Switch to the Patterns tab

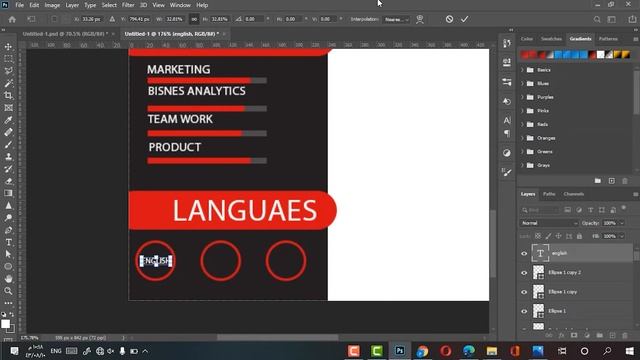coord(608,39)
